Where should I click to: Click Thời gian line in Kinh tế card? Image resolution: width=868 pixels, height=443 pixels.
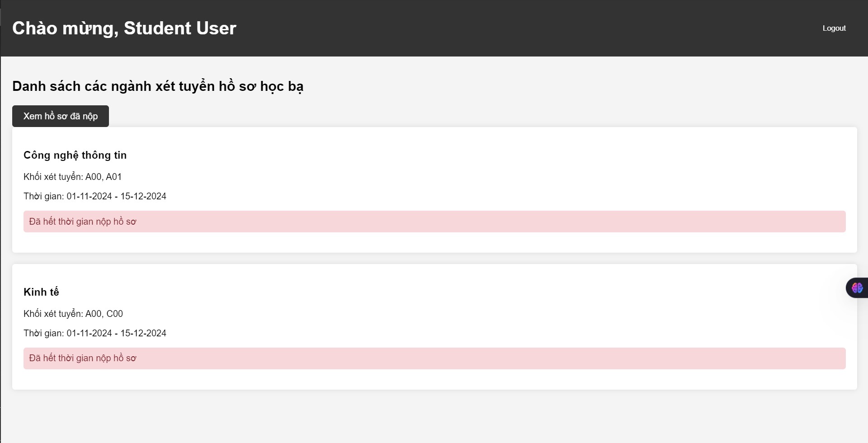click(x=95, y=333)
